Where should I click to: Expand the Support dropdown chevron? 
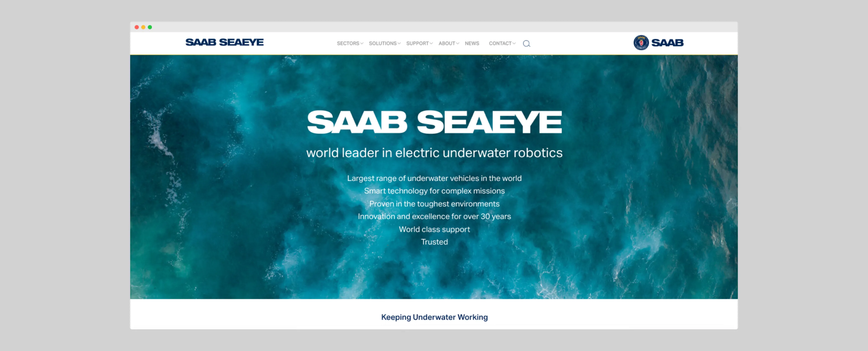tap(431, 43)
